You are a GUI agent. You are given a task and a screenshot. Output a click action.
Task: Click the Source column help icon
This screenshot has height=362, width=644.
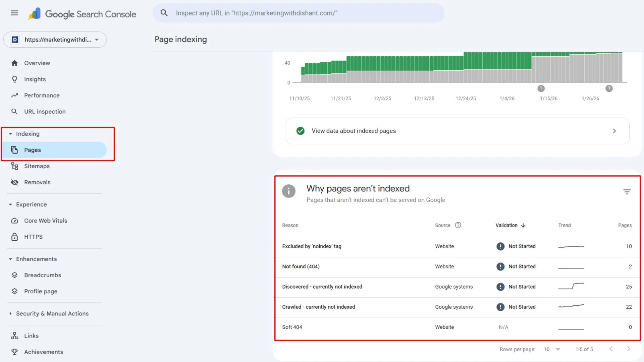pyautogui.click(x=458, y=225)
